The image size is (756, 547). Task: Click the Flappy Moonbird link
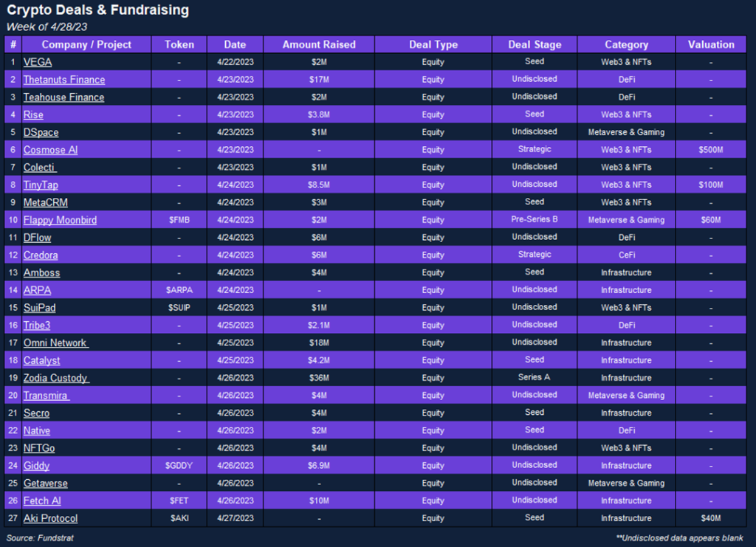tap(61, 220)
